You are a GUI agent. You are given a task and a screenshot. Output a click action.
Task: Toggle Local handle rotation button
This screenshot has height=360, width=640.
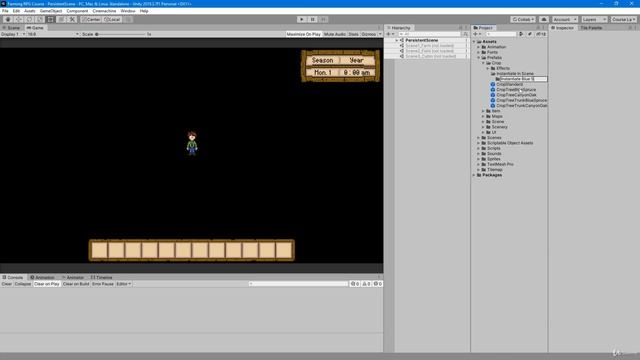pos(112,19)
